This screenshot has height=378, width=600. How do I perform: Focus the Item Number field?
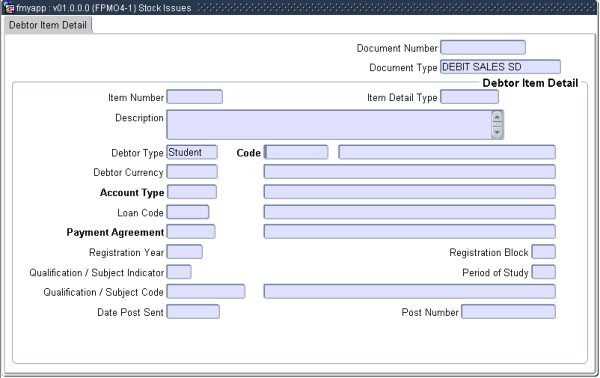pos(194,97)
